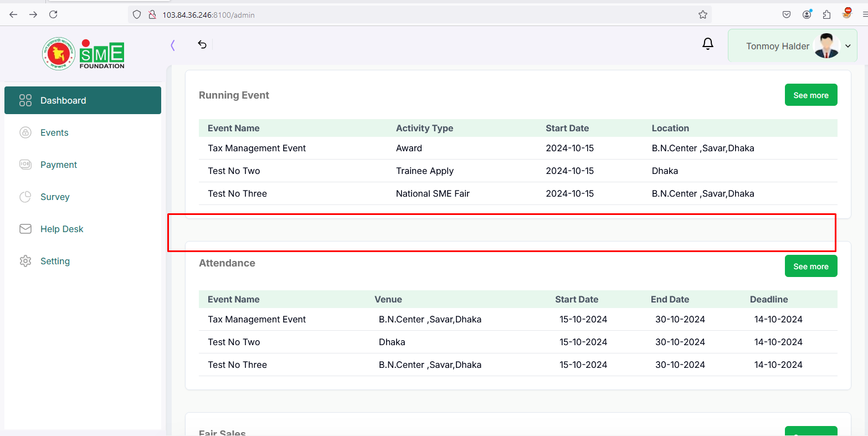Select Test No Three in Attendance table

click(x=237, y=365)
